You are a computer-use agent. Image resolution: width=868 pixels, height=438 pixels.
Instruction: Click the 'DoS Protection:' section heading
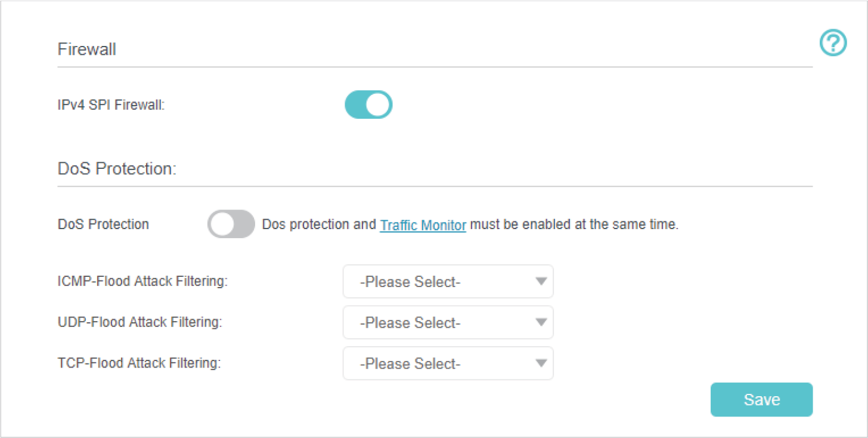coord(117,168)
